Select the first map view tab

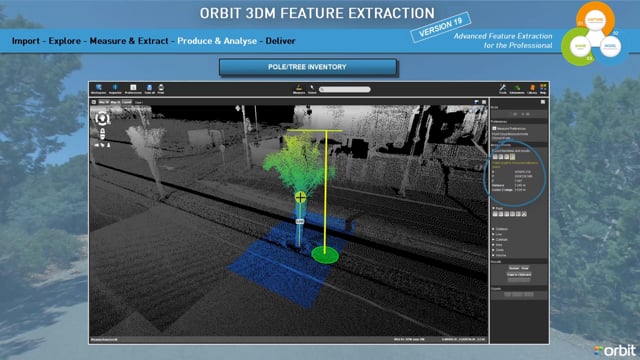pos(103,102)
